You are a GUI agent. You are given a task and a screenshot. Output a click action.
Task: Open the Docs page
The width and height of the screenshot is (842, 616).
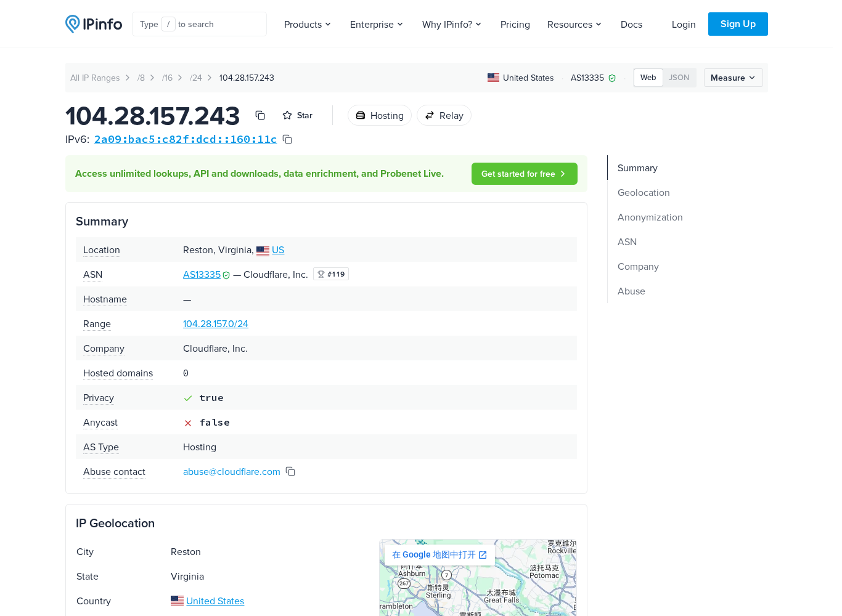pos(632,24)
